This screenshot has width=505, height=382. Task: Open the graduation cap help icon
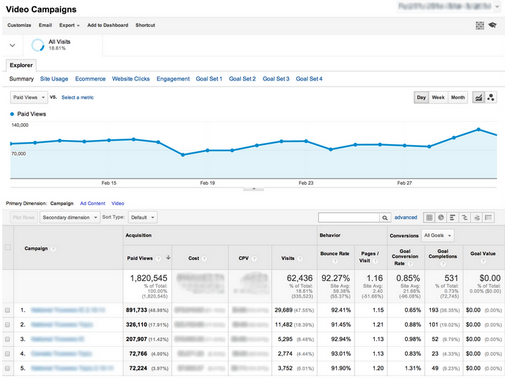(492, 25)
